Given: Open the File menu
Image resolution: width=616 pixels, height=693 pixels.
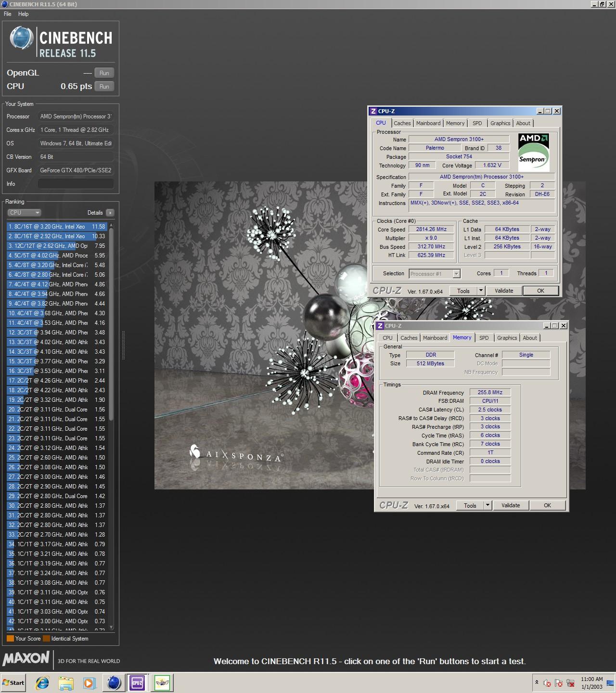Looking at the screenshot, I should click(x=8, y=14).
